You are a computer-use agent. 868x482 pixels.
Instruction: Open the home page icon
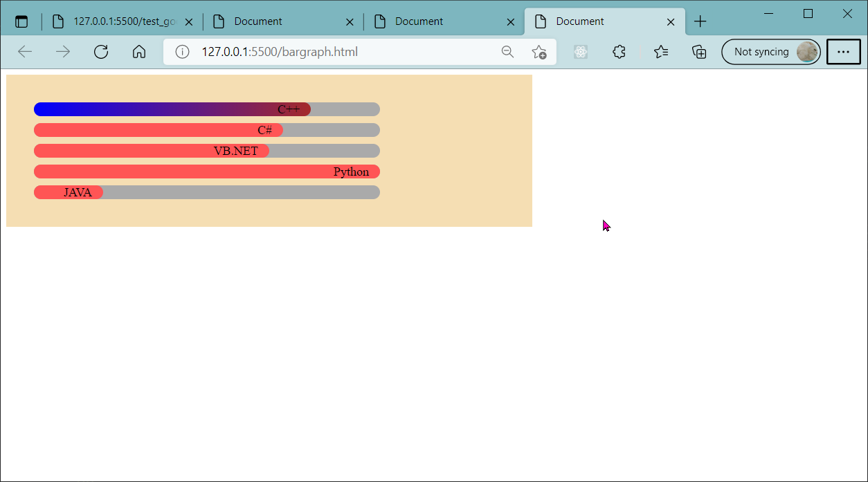(139, 52)
